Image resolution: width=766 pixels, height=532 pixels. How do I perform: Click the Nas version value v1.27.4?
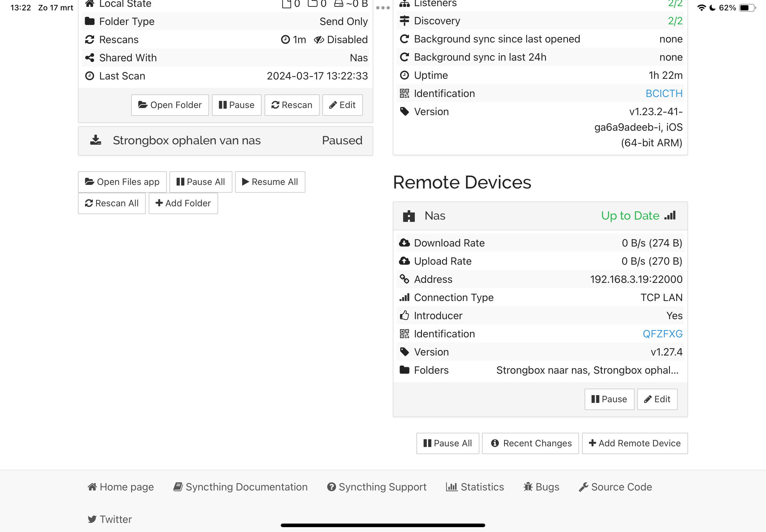coord(666,352)
